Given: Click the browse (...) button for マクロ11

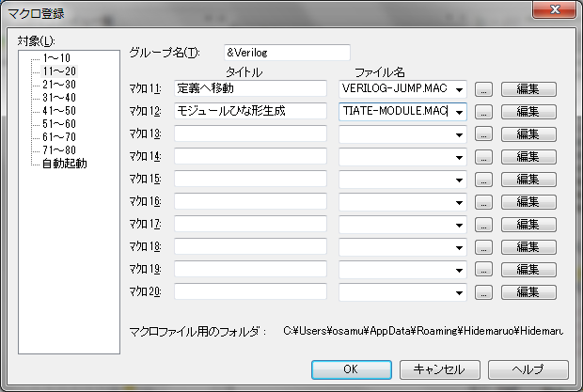Looking at the screenshot, I should pos(483,89).
